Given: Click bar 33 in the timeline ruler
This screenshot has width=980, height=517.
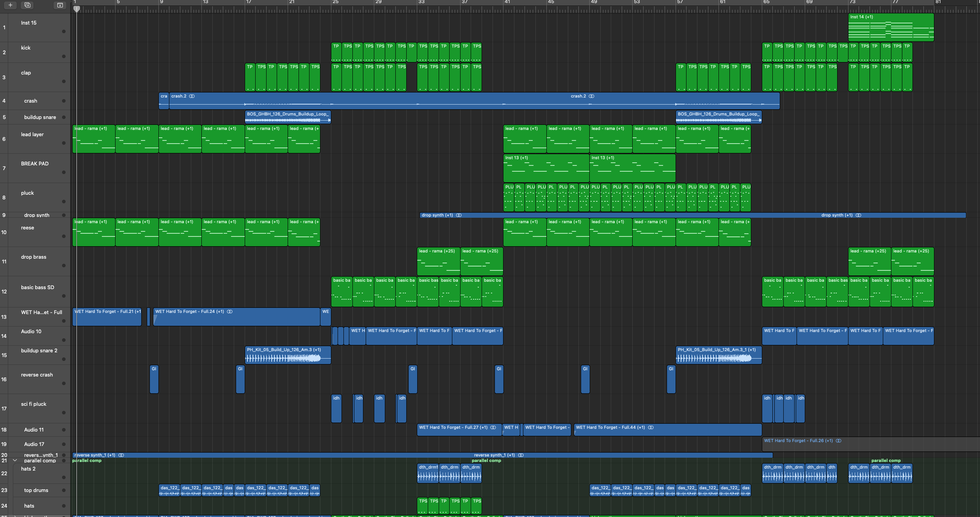Looking at the screenshot, I should (x=421, y=2).
